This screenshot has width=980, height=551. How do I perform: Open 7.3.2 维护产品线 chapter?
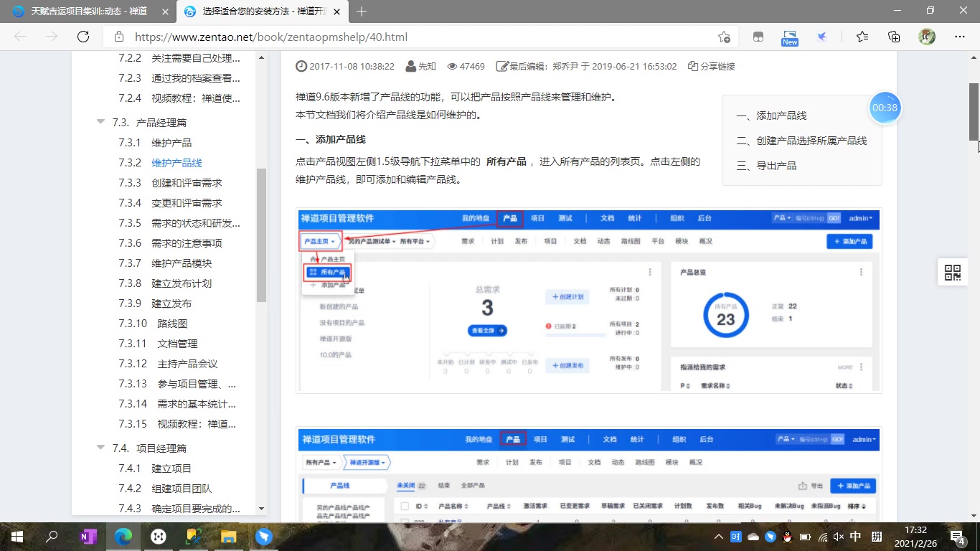pyautogui.click(x=160, y=163)
